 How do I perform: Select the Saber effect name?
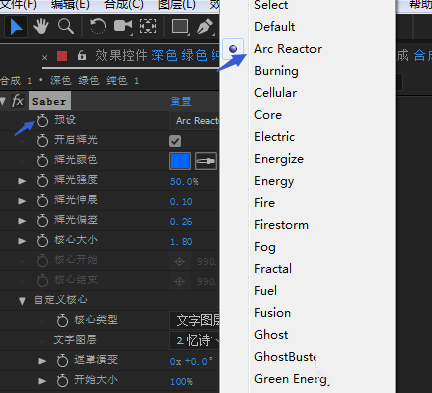(50, 101)
